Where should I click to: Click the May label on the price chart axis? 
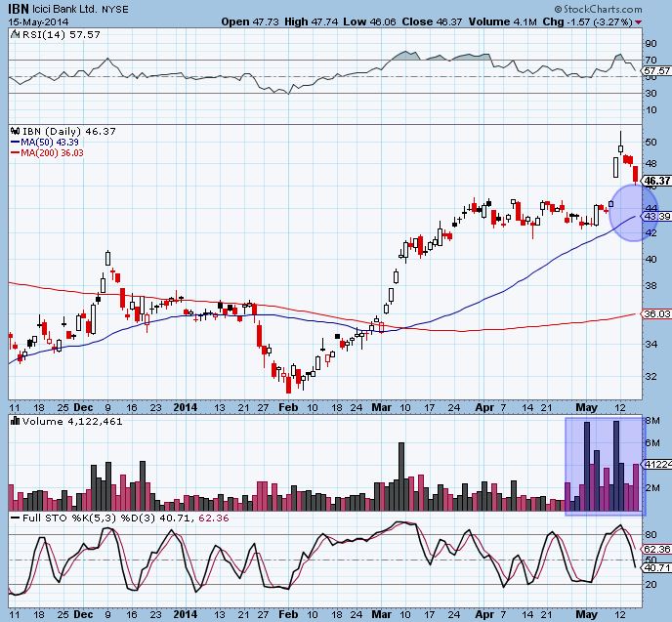[x=586, y=407]
